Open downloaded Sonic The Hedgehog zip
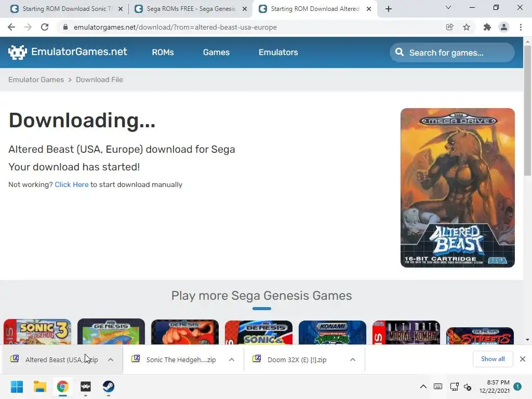This screenshot has width=532, height=399. (x=174, y=360)
